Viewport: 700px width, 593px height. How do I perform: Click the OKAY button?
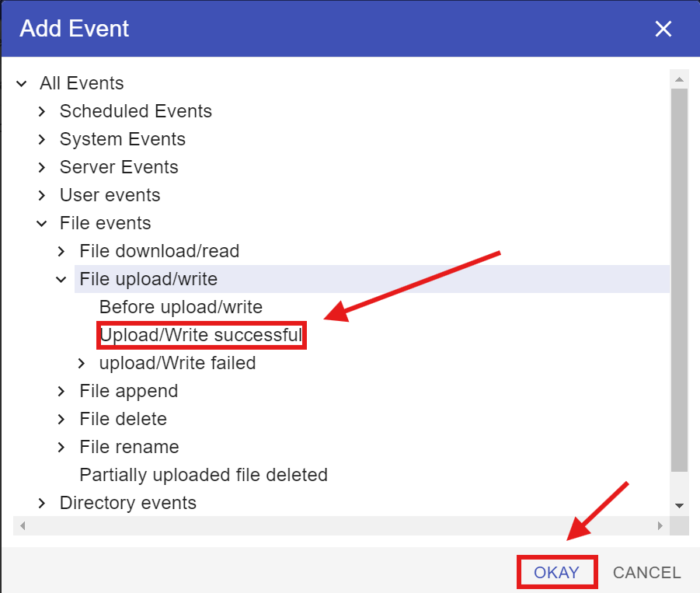tap(556, 573)
